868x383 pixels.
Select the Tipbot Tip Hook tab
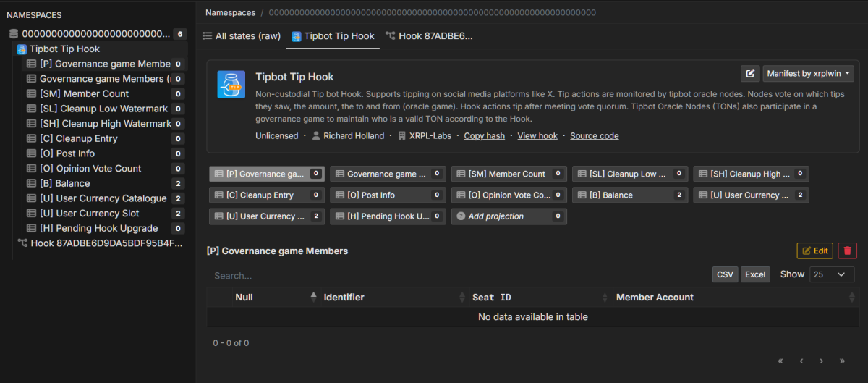[333, 35]
